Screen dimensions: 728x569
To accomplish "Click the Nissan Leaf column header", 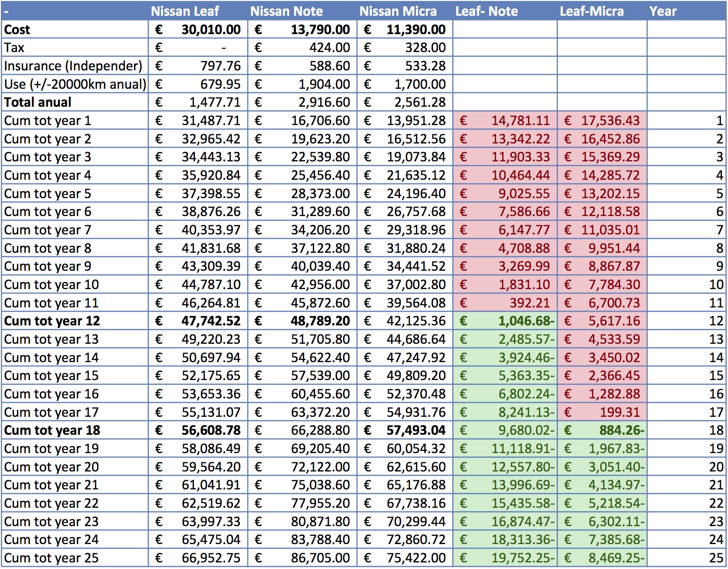I will coord(185,11).
